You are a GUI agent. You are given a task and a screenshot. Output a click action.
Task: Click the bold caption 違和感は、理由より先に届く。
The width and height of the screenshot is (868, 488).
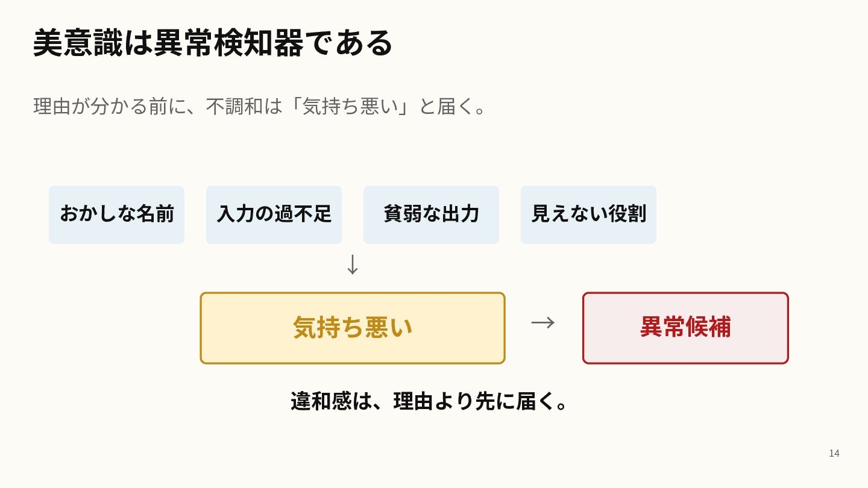[x=430, y=401]
